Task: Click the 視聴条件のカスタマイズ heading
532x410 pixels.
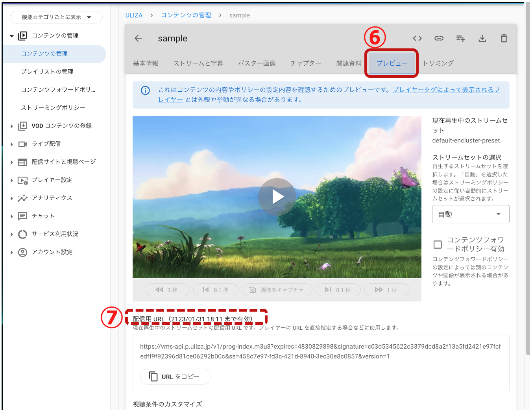Action: 167,404
